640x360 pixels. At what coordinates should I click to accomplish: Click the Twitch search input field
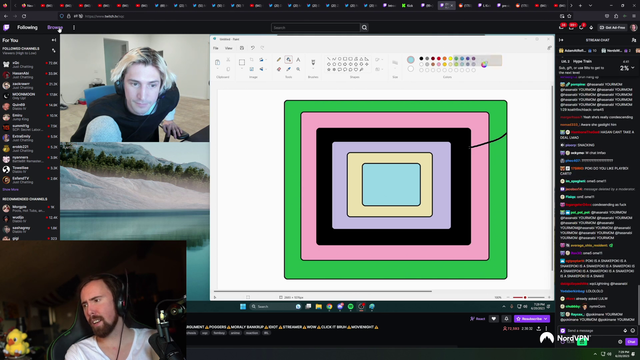click(316, 28)
